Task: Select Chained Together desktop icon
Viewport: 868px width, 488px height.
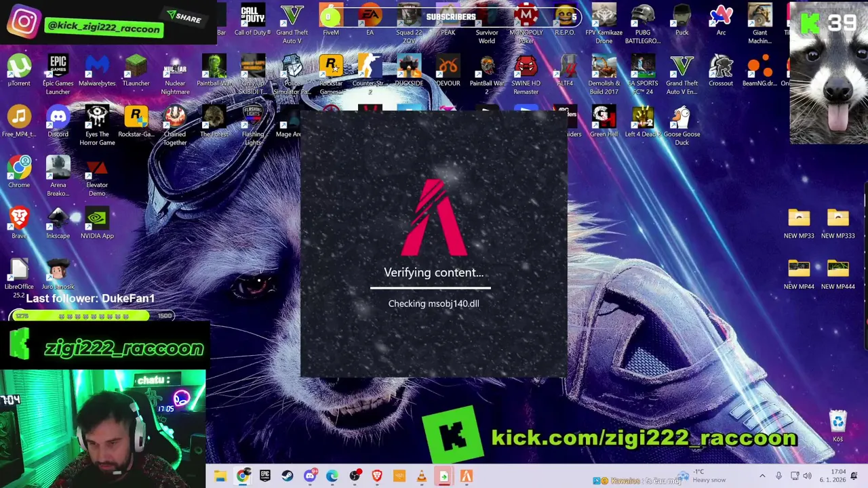Action: 175,126
